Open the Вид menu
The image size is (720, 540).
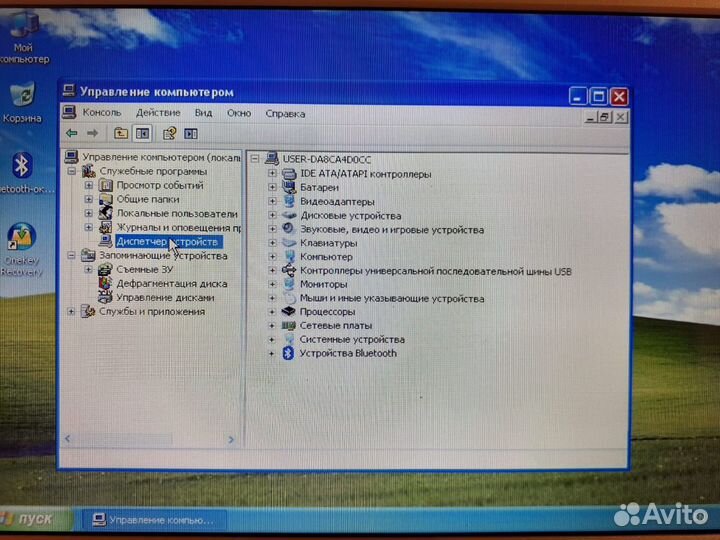click(203, 113)
